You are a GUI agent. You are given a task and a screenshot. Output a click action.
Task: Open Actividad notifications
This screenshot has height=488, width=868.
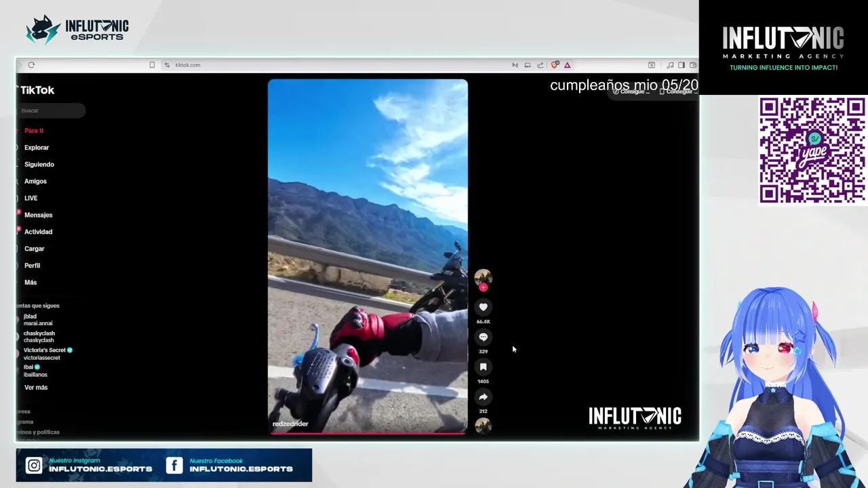point(38,232)
